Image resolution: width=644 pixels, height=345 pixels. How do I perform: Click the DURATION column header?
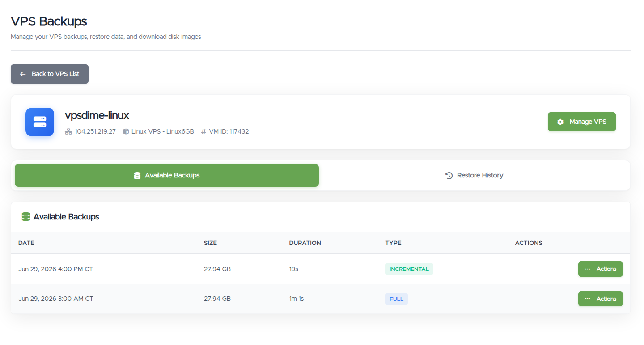tap(305, 243)
